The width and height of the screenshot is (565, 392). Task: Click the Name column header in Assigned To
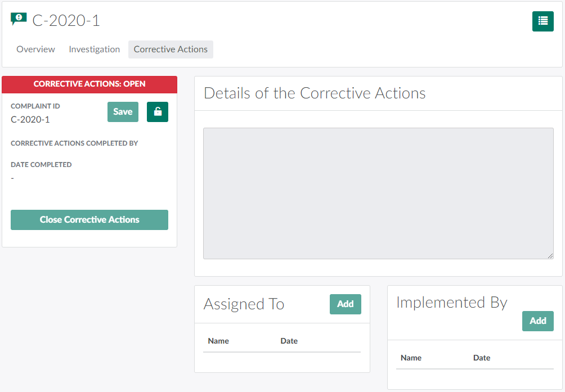click(218, 341)
